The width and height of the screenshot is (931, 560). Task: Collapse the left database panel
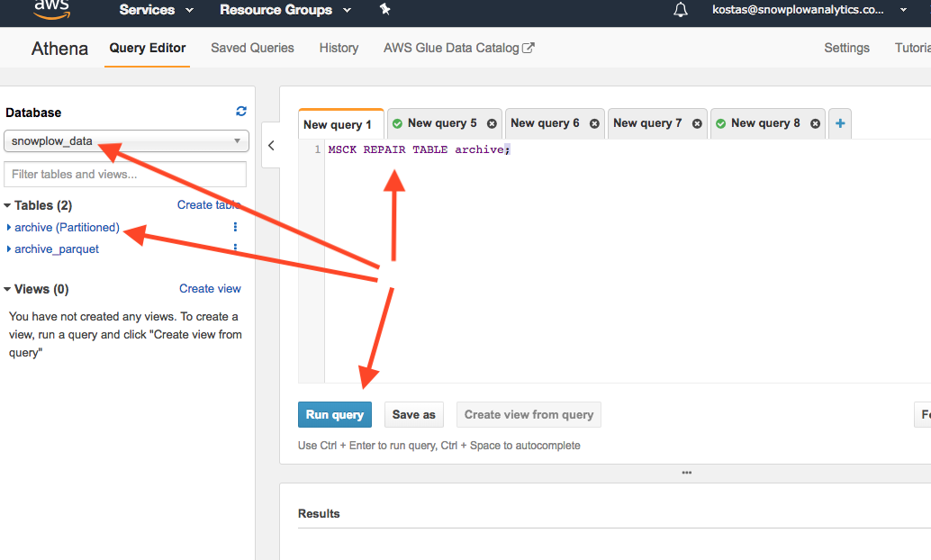[271, 146]
